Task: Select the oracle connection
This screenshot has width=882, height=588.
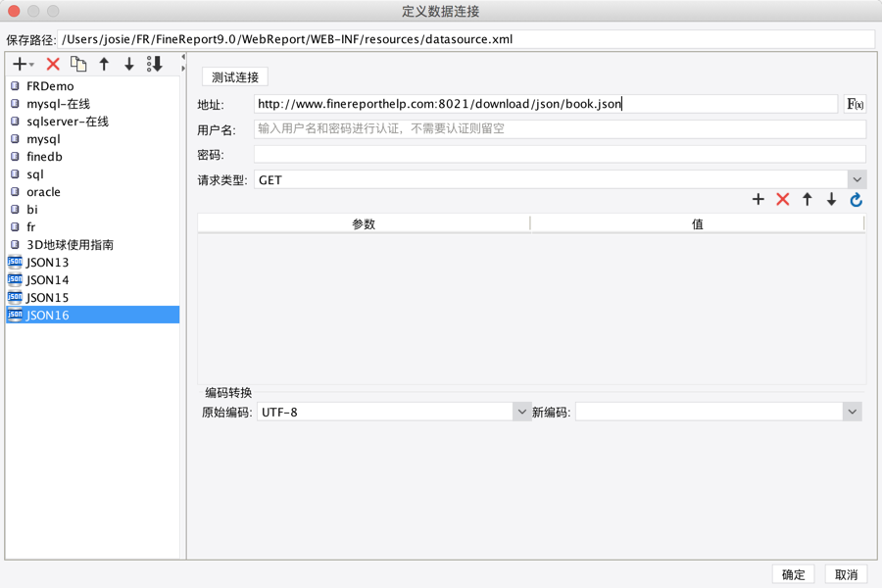Action: click(x=92, y=192)
